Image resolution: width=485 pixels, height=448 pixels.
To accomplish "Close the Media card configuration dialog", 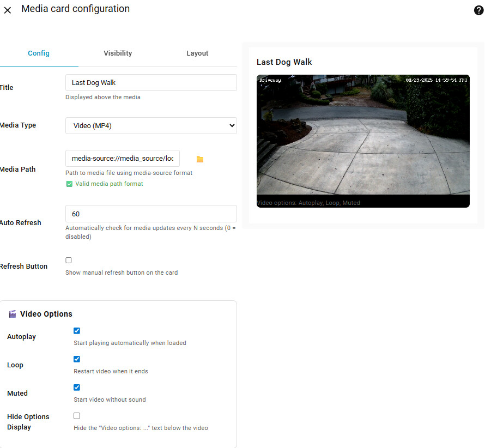I will click(8, 10).
